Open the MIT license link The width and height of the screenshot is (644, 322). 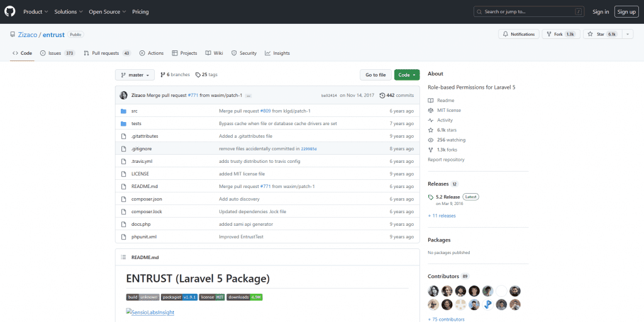pos(445,111)
